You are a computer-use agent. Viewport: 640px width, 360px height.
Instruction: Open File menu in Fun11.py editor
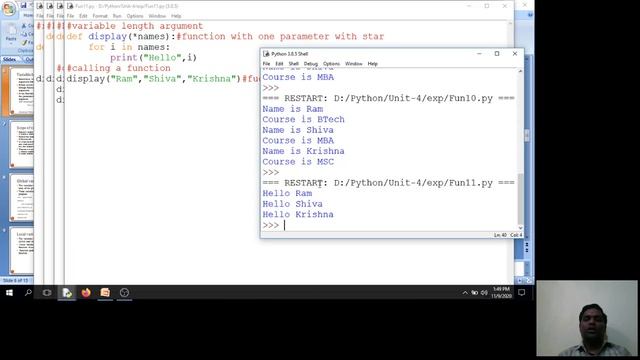coord(71,16)
